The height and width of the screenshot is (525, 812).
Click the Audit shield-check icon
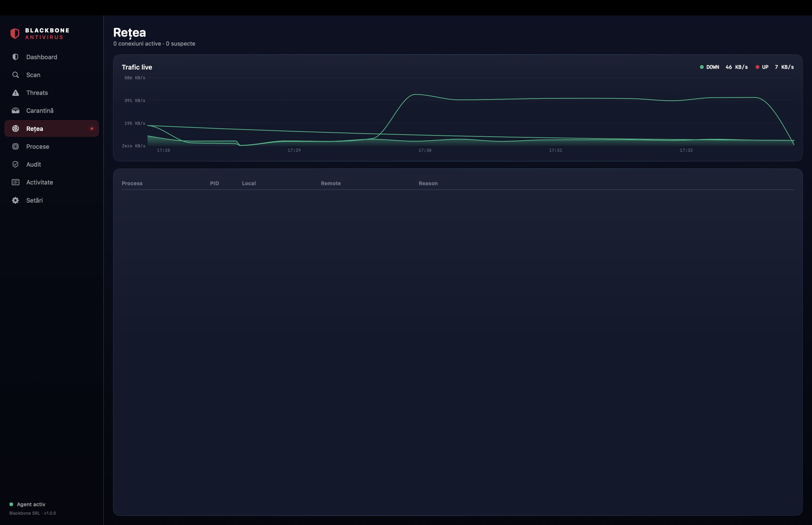(x=15, y=164)
